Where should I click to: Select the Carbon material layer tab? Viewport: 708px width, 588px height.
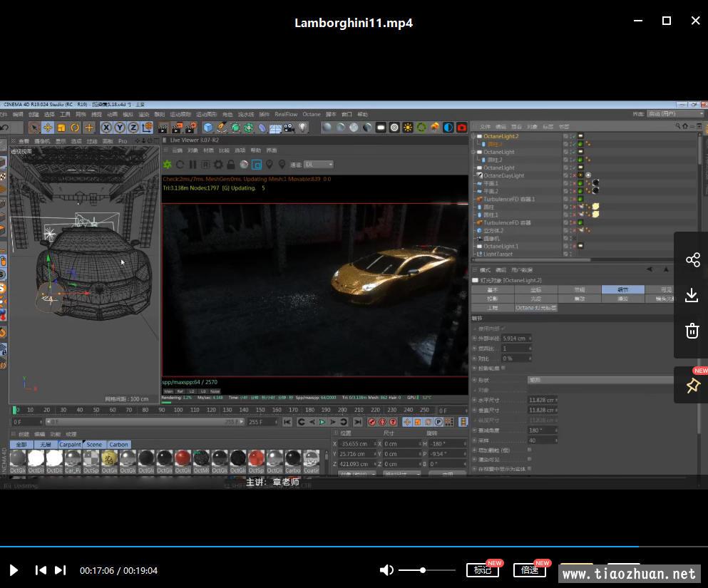coord(119,445)
